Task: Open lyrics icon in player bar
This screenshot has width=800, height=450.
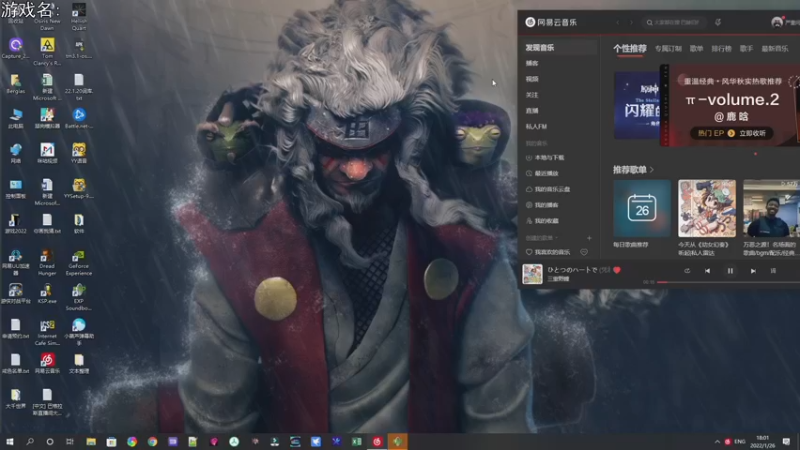Action: coord(773,271)
